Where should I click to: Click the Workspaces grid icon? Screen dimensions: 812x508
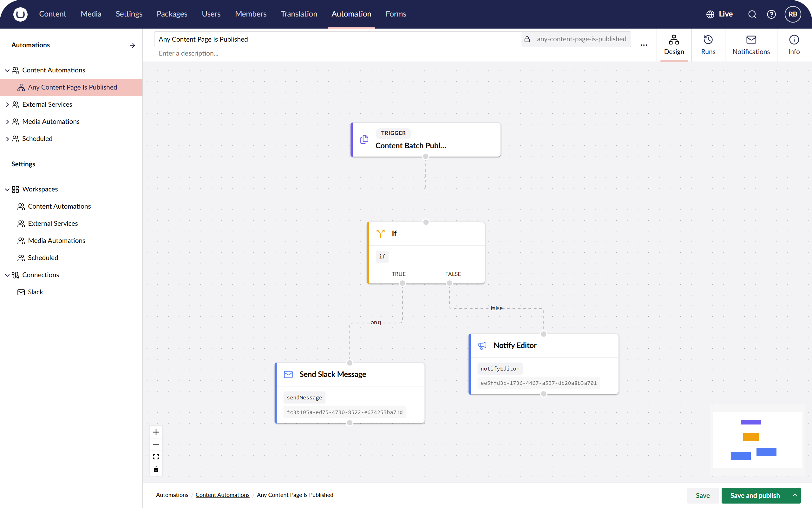click(16, 189)
